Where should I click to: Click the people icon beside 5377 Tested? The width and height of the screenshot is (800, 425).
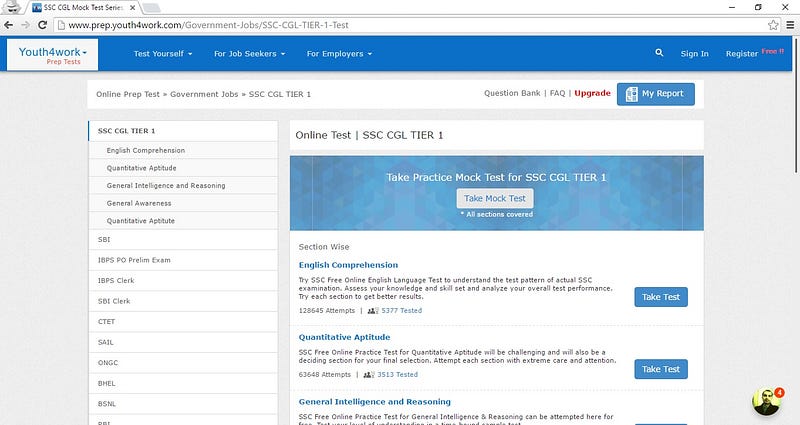tap(372, 310)
